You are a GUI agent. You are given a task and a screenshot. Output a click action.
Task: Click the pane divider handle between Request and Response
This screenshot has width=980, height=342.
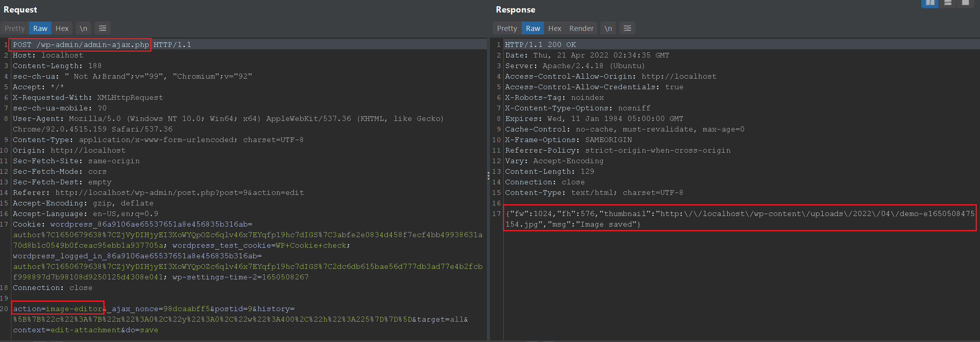click(488, 176)
